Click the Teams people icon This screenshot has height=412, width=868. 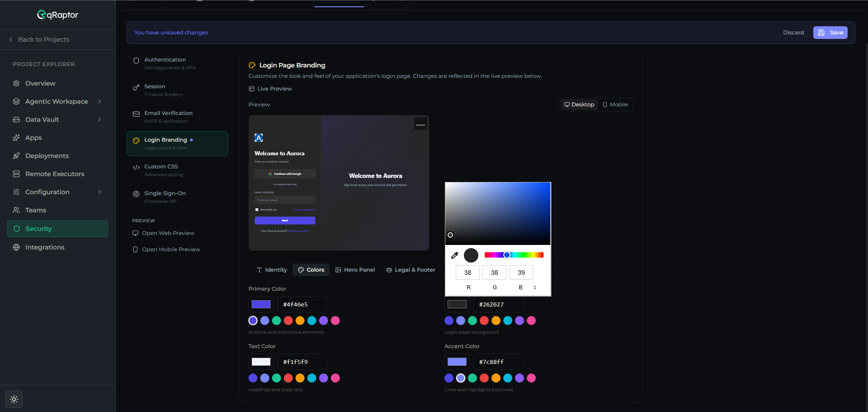[x=16, y=210]
